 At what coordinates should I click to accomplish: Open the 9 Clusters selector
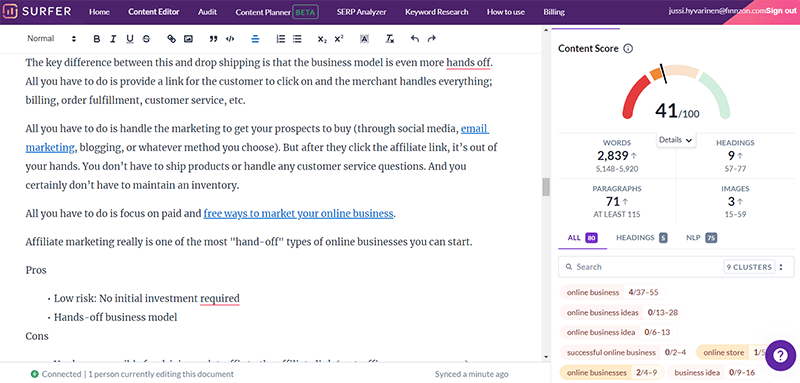pos(749,267)
